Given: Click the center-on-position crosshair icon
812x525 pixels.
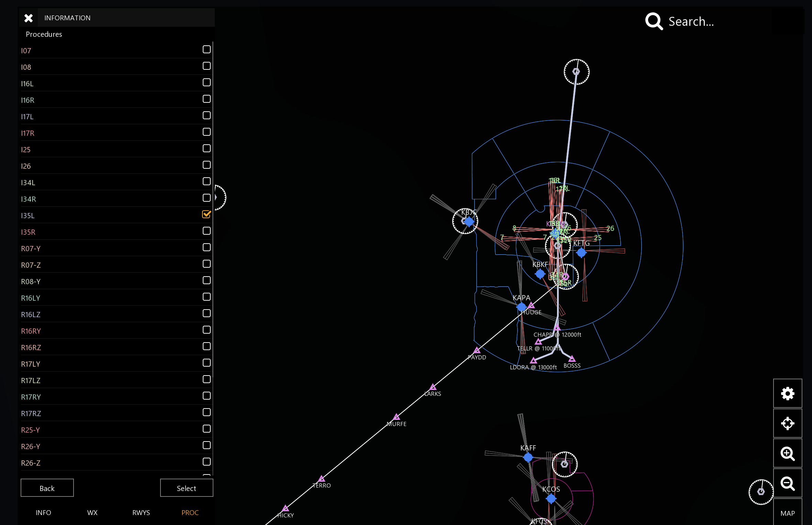Looking at the screenshot, I should [787, 423].
